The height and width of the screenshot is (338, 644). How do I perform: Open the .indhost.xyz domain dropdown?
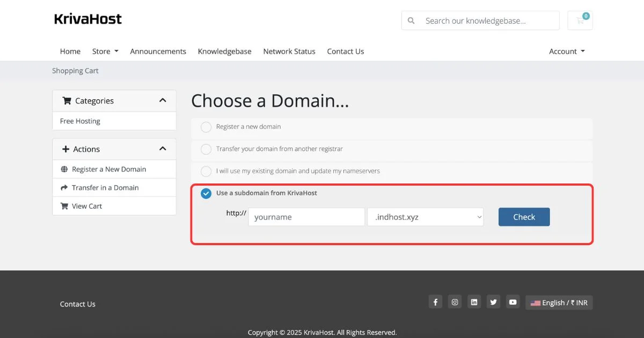point(425,217)
